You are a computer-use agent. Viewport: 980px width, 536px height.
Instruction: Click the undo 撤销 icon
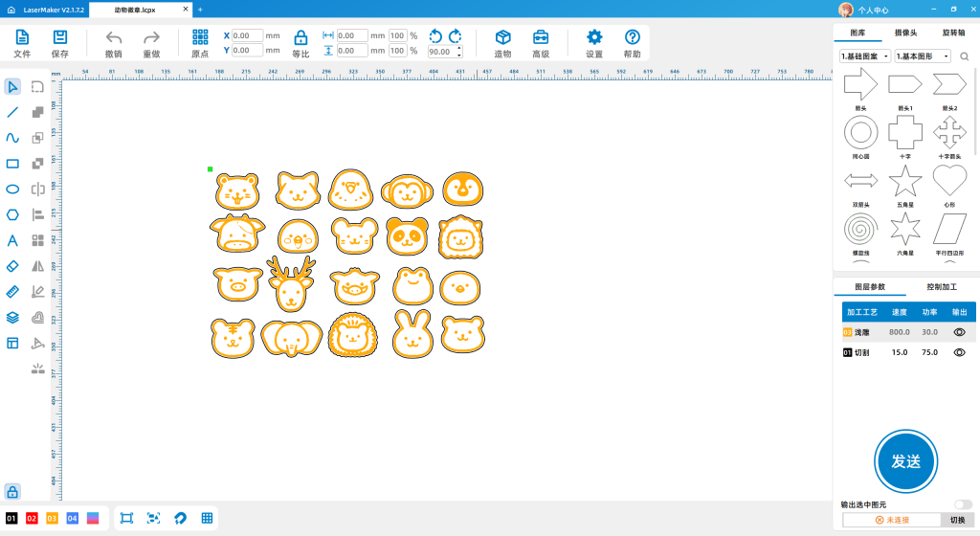click(114, 37)
